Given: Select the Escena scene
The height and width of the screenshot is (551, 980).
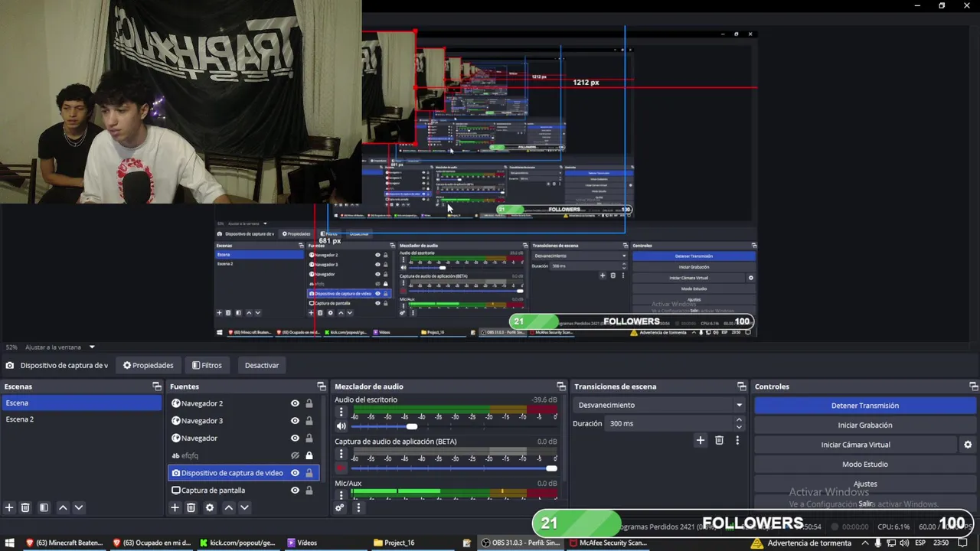Looking at the screenshot, I should click(82, 403).
